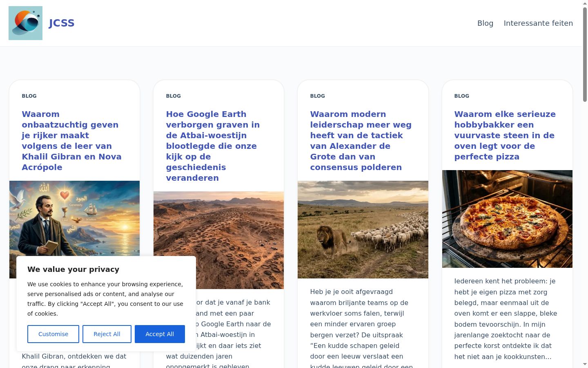The width and height of the screenshot is (588, 368).
Task: Click the page vertical scrollbar thumb
Action: tap(585, 54)
